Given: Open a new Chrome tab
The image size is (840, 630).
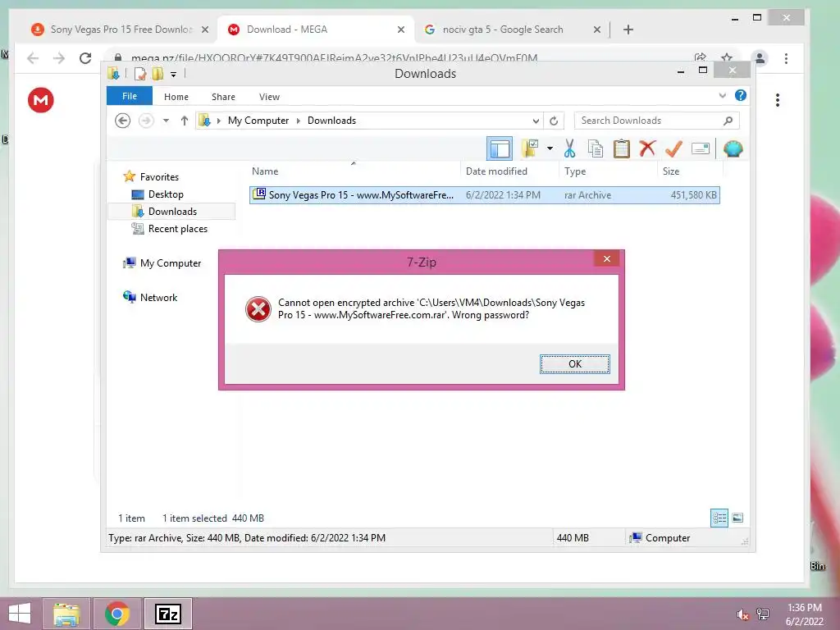Looking at the screenshot, I should (x=628, y=30).
